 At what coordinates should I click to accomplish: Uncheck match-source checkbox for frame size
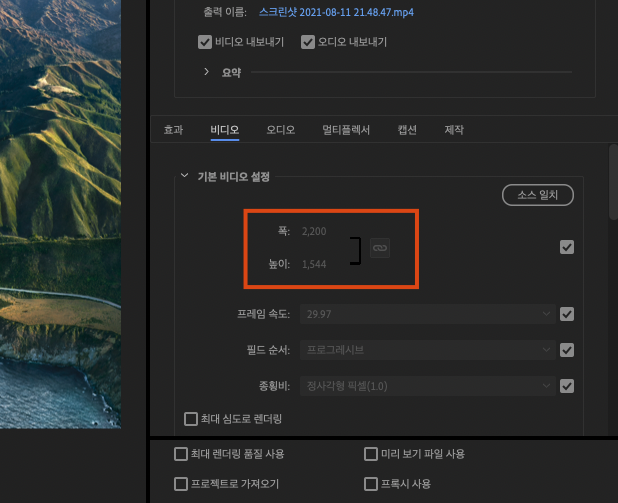tap(567, 247)
